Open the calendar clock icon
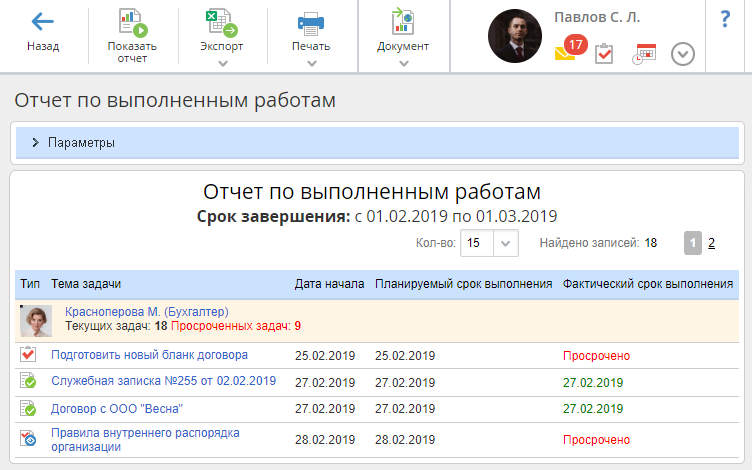752x470 pixels. [643, 54]
